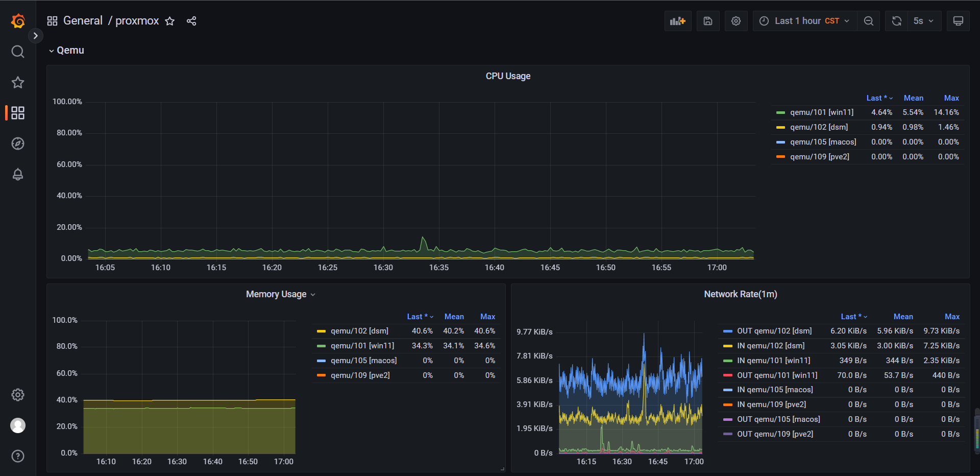Open the CPU Usage panel title menu

coord(508,76)
